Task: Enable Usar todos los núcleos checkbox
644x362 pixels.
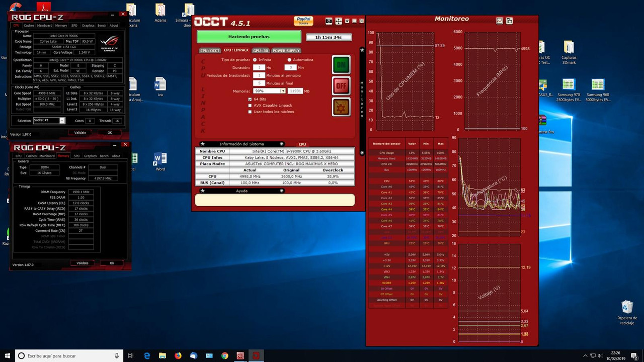Action: click(x=250, y=112)
